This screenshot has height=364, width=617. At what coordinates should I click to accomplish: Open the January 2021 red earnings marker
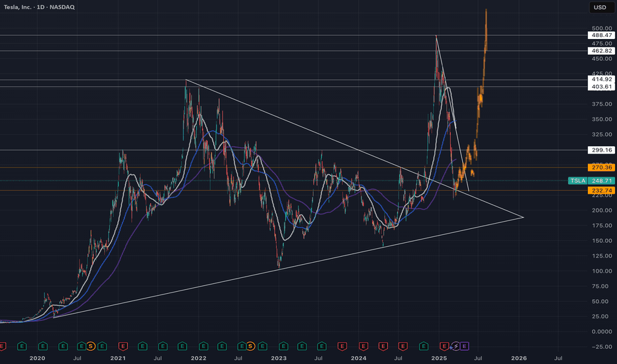coord(123,346)
